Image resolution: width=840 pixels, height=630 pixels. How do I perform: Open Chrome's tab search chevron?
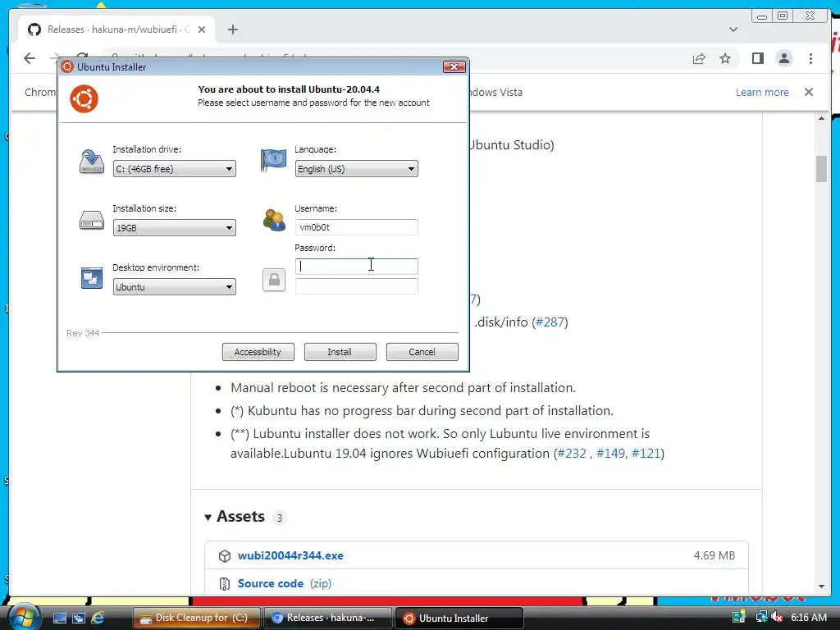tap(733, 30)
